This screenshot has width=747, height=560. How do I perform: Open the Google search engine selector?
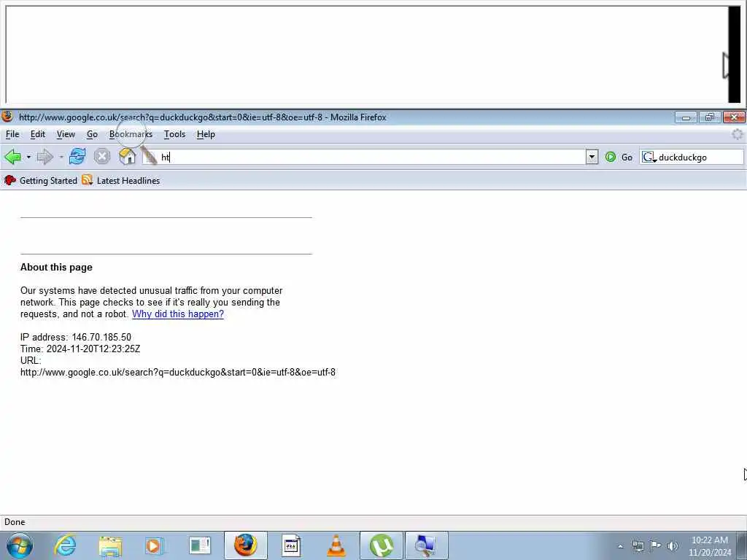click(649, 157)
